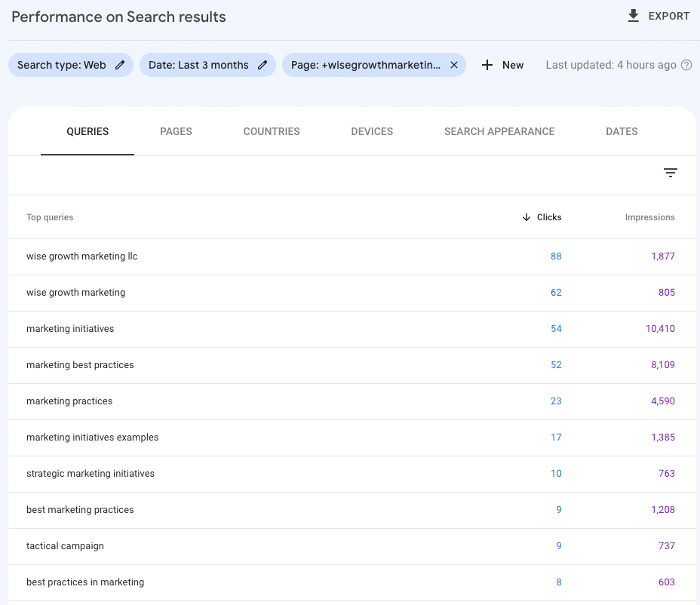700x605 pixels.
Task: Click the 54 clicks value
Action: coord(556,329)
